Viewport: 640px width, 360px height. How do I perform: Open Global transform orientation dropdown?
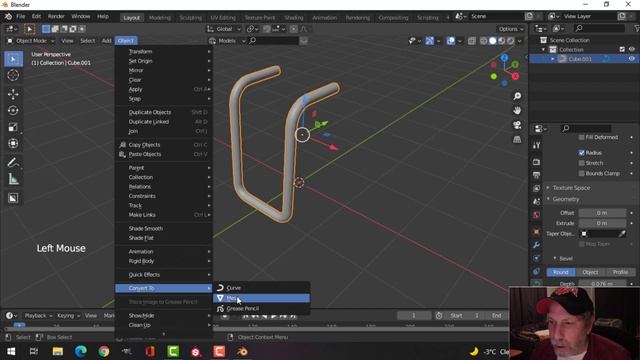coord(224,29)
